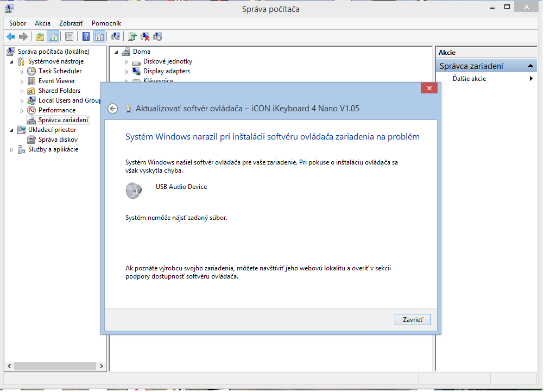Image resolution: width=544 pixels, height=392 pixels.
Task: Open the Pomocník menu
Action: 106,23
